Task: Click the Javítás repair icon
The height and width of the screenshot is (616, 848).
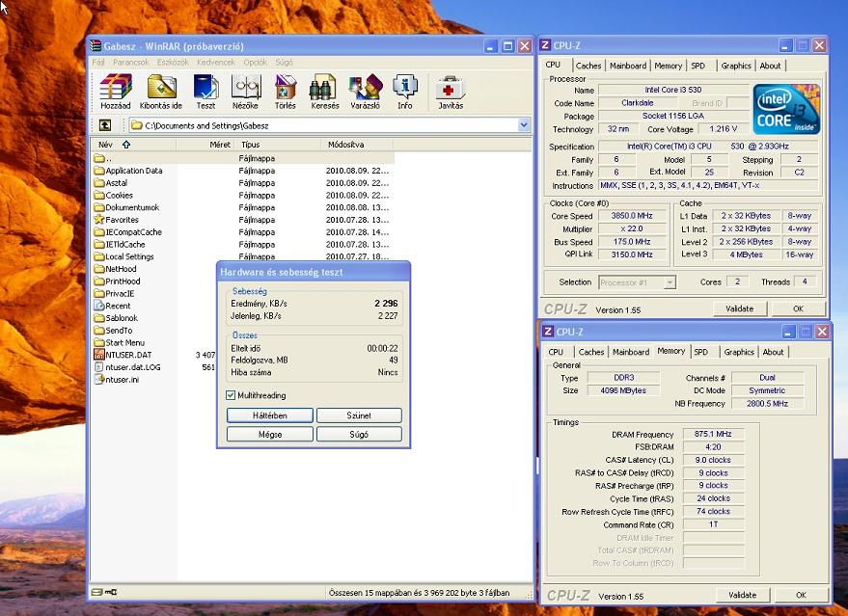Action: click(450, 92)
